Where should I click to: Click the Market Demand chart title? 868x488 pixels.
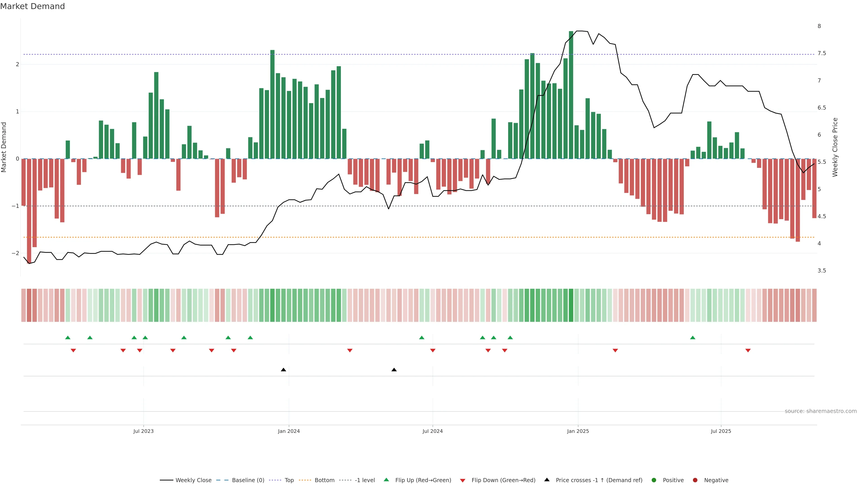click(32, 6)
